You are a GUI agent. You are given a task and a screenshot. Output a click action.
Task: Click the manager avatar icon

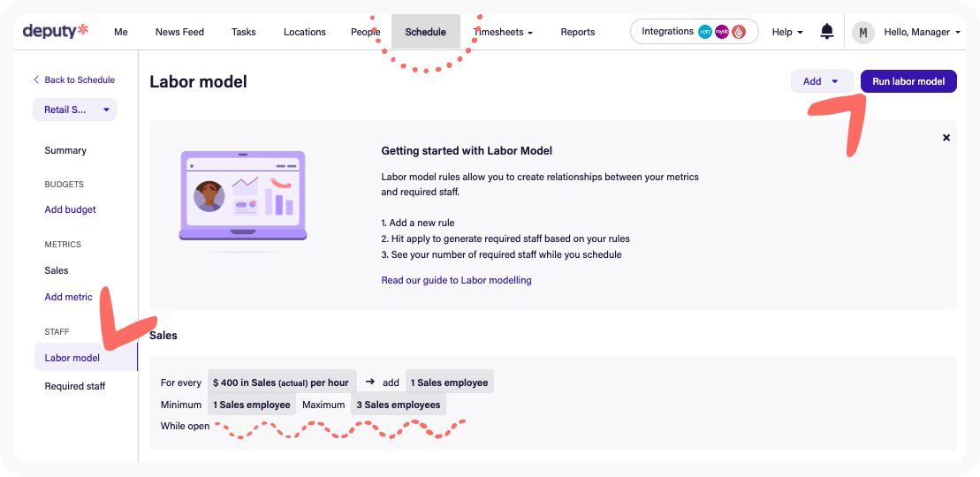(x=862, y=33)
